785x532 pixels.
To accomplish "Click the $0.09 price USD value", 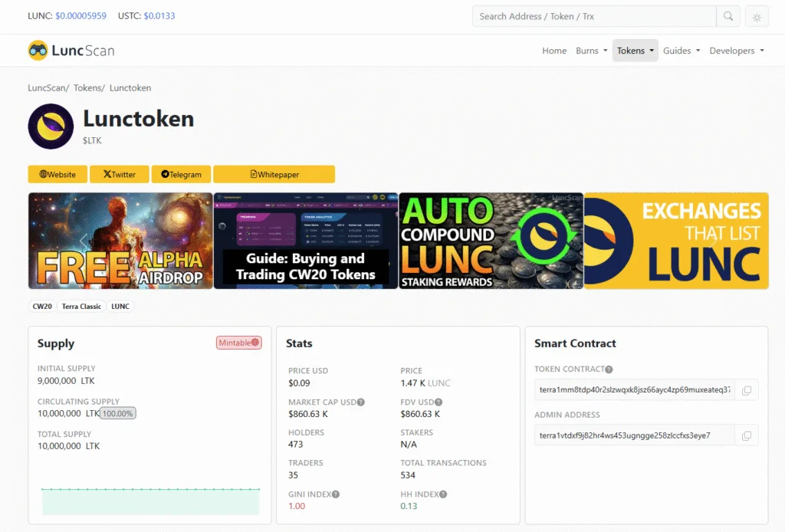I will pyautogui.click(x=299, y=383).
